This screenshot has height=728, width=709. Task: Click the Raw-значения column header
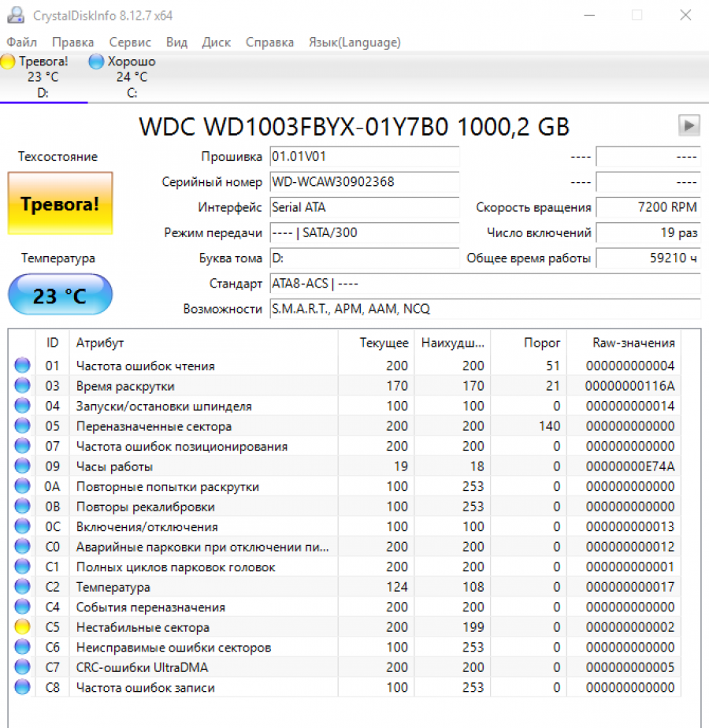[x=633, y=343]
